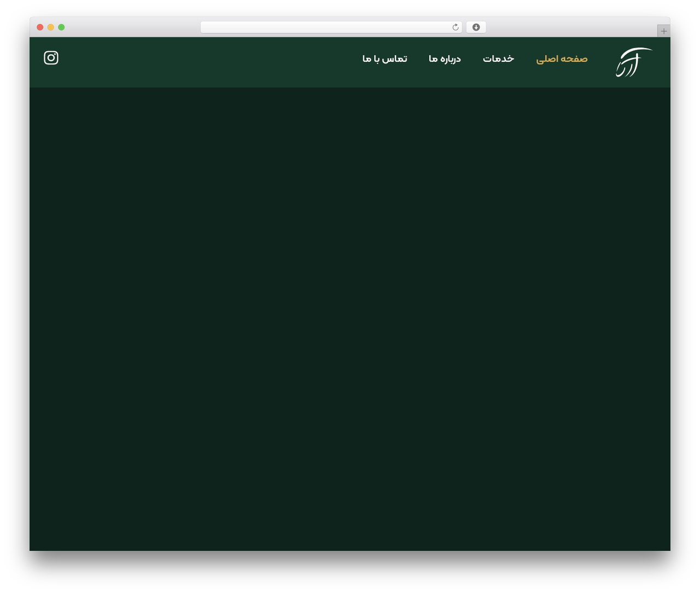Go to درباره ما page
The image size is (700, 593).
(445, 59)
